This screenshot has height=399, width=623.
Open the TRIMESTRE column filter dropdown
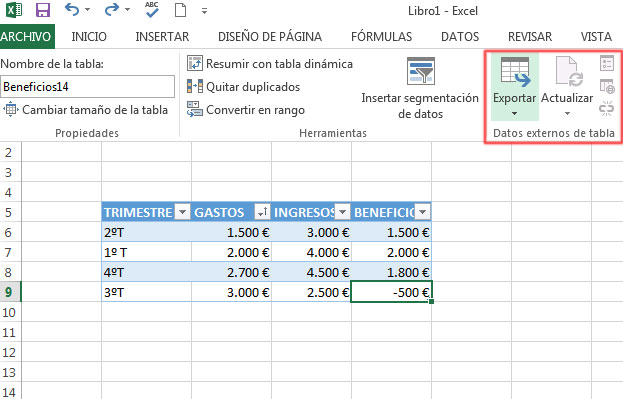coord(182,212)
